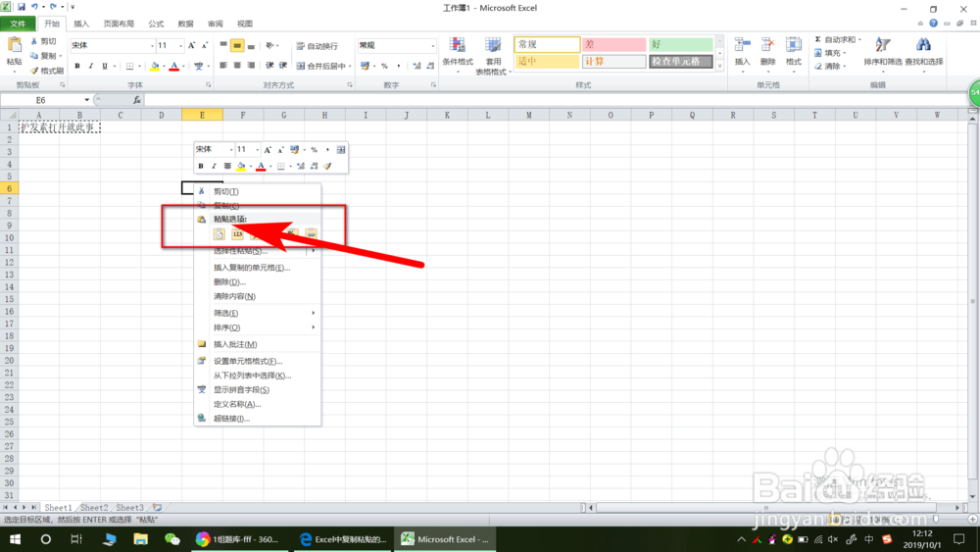Open the Name Box dropdown arrow
This screenshot has height=552, width=980.
87,100
